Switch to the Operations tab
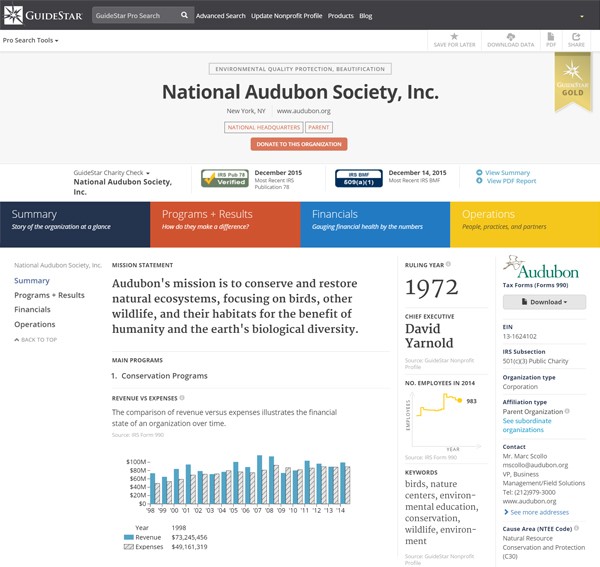Screen dimensions: 600x567 [x=525, y=224]
